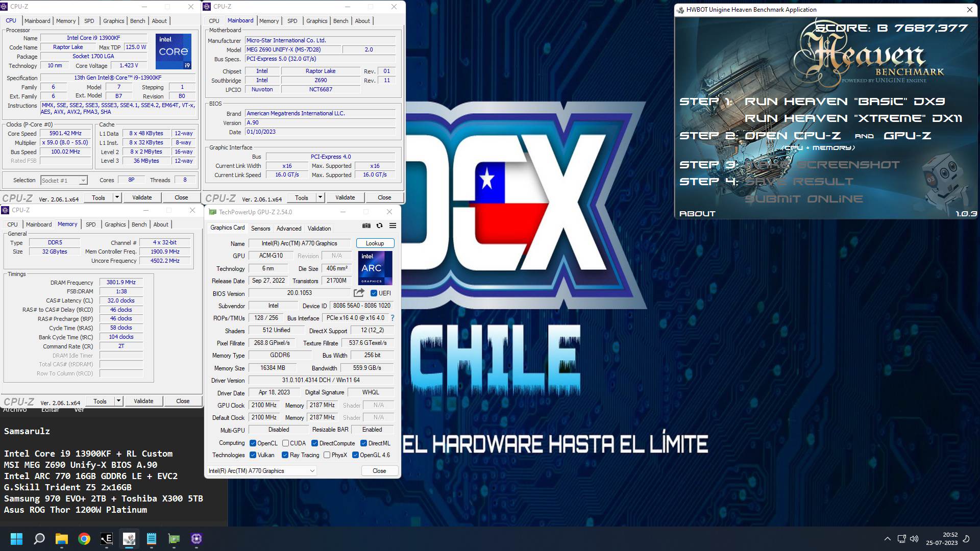Toggle the CUDA checkbox
The height and width of the screenshot is (551, 980).
tap(285, 443)
